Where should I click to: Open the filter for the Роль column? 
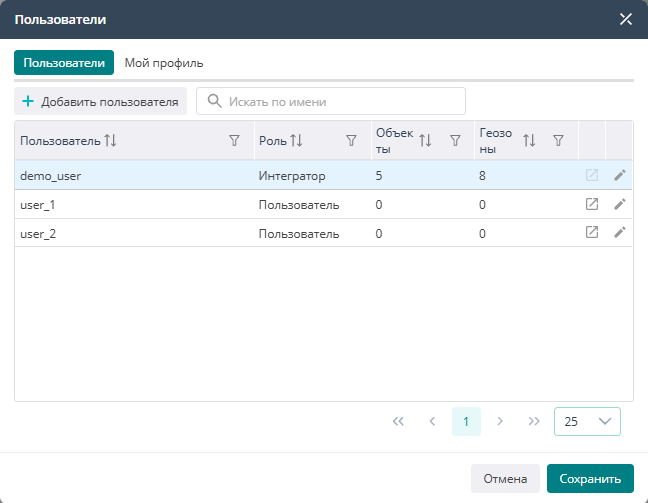(x=351, y=141)
